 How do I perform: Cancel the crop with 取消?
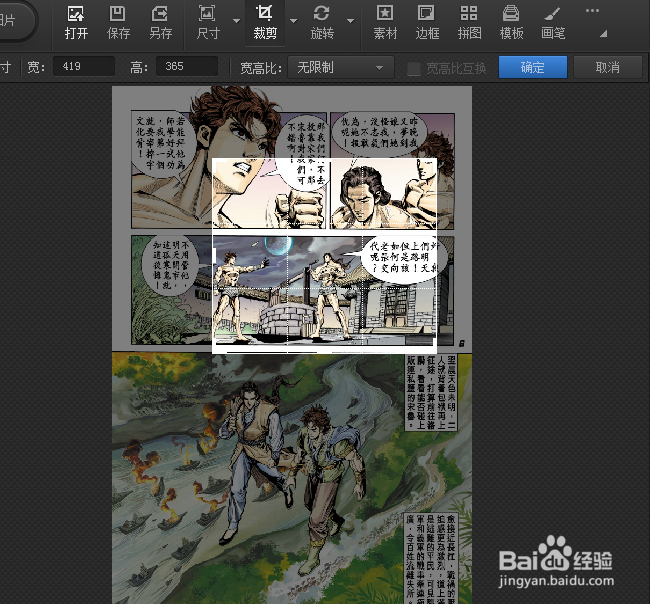click(x=608, y=67)
